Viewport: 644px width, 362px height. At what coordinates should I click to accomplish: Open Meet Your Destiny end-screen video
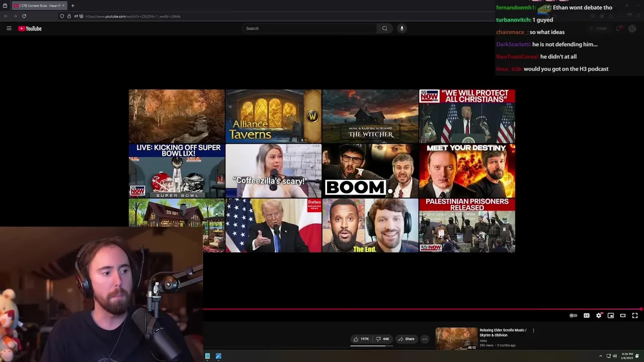pyautogui.click(x=467, y=170)
